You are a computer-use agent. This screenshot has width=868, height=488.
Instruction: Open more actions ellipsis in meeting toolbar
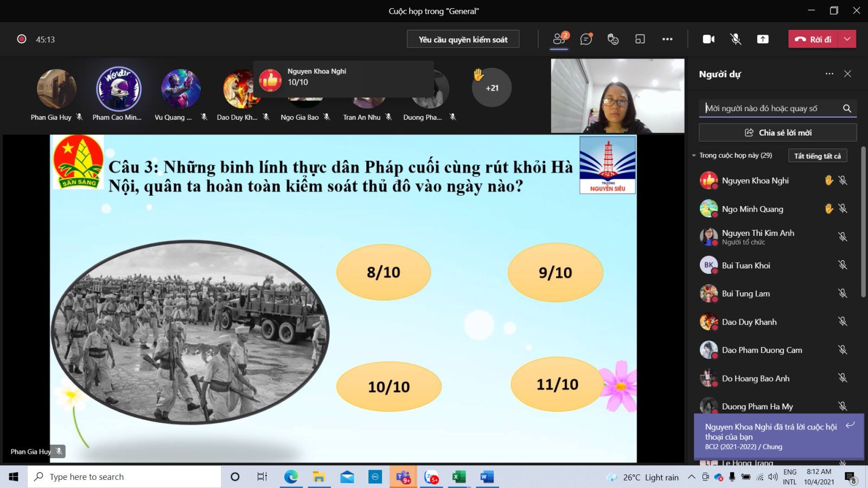(667, 39)
